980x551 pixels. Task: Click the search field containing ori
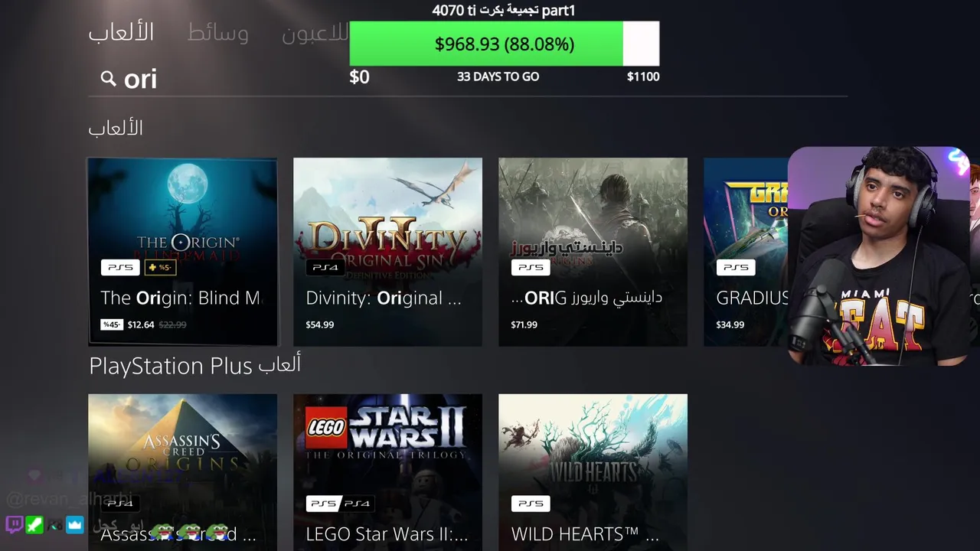(x=468, y=79)
